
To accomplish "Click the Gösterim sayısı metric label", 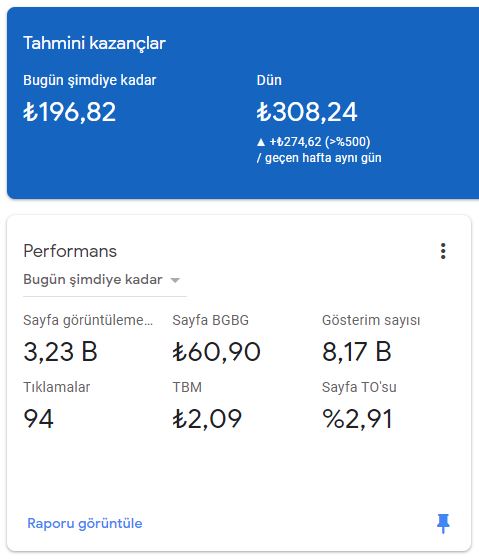I will coord(371,320).
